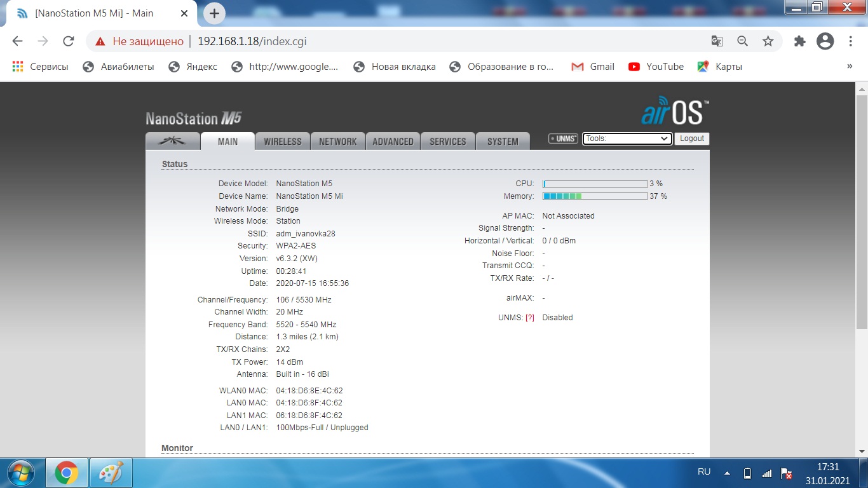
Task: Click the address bar URL
Action: 252,41
